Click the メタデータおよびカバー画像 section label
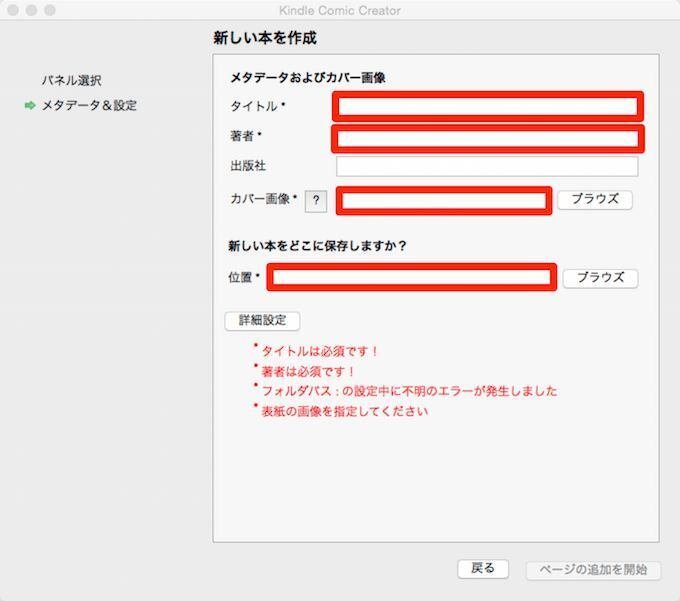This screenshot has height=601, width=680. tap(308, 78)
